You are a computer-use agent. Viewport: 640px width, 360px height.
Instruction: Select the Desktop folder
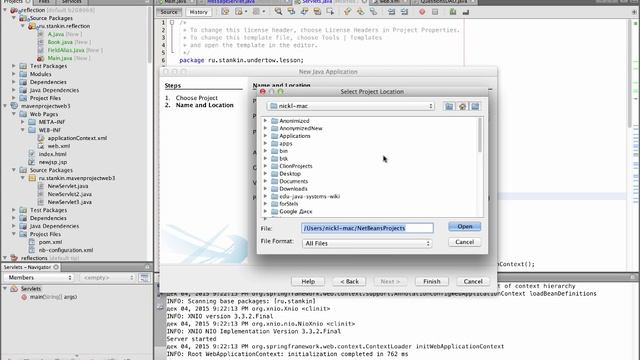pyautogui.click(x=290, y=173)
